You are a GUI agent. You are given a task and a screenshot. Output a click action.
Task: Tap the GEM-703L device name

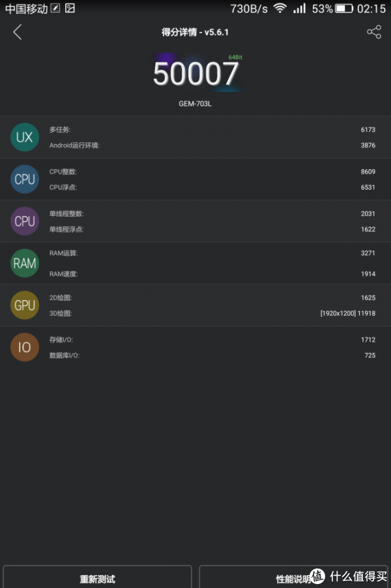[x=195, y=104]
